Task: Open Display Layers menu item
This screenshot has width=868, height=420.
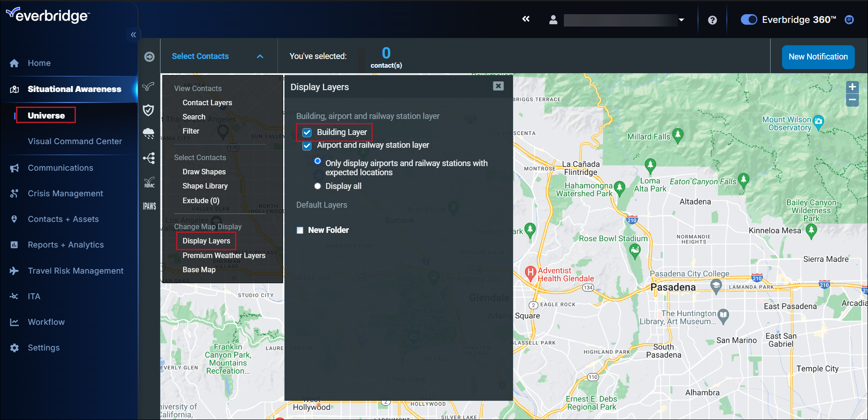Action: coord(206,241)
